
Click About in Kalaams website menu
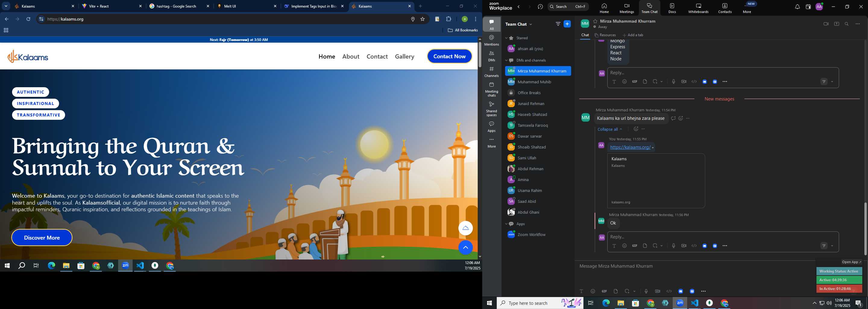(x=351, y=56)
